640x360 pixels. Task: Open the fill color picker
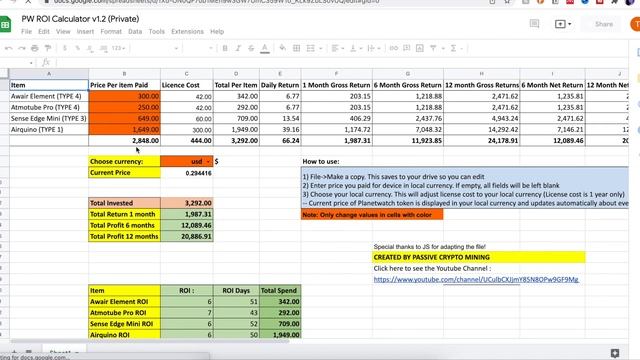pos(282,48)
